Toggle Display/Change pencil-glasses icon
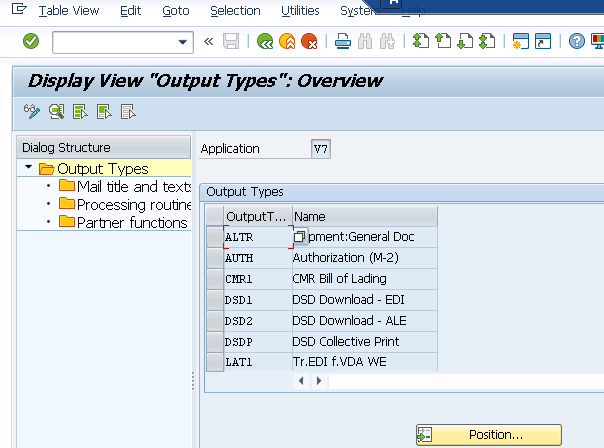604x448 pixels. click(x=31, y=111)
